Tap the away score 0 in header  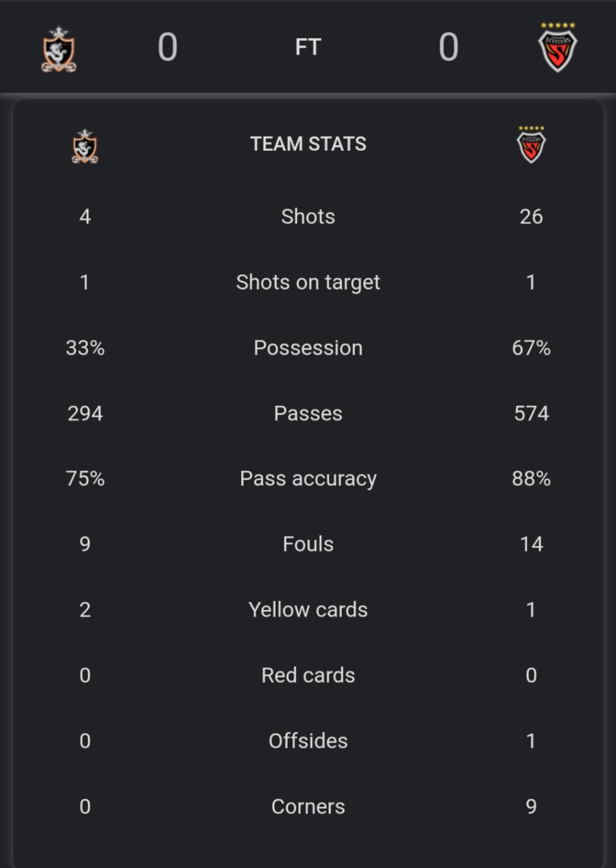tap(448, 47)
